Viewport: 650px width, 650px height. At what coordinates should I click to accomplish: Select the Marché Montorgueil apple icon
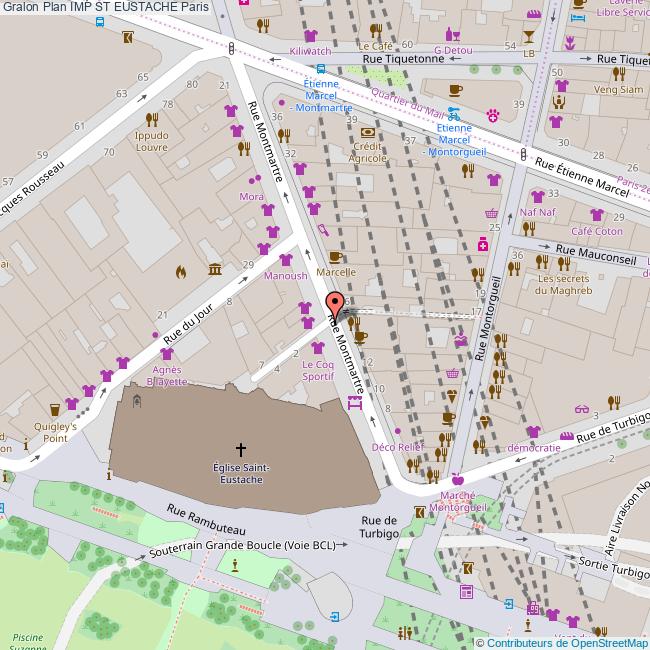pyautogui.click(x=457, y=479)
